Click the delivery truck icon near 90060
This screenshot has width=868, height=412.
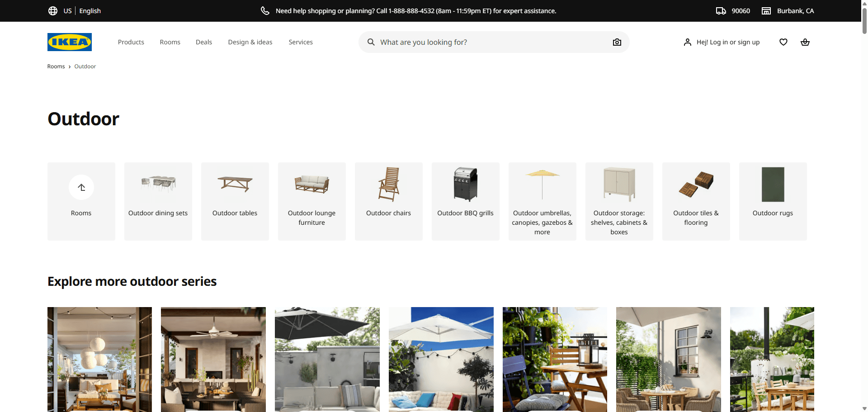[722, 10]
